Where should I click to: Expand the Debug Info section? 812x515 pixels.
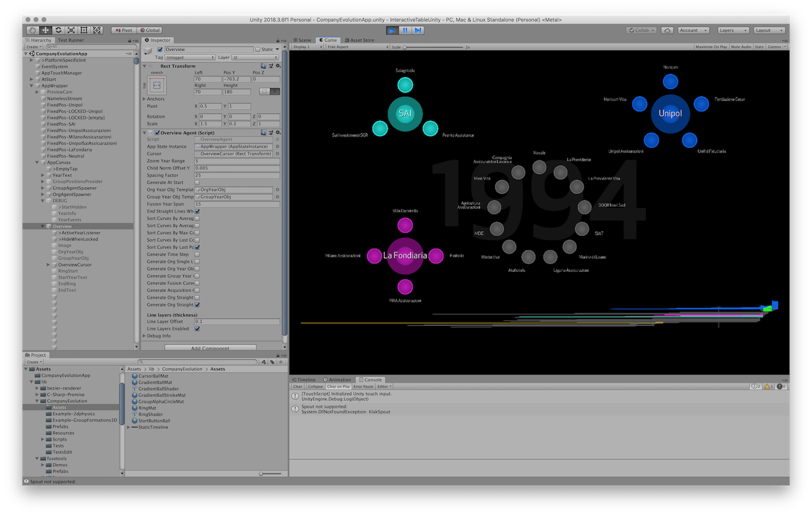(x=144, y=336)
